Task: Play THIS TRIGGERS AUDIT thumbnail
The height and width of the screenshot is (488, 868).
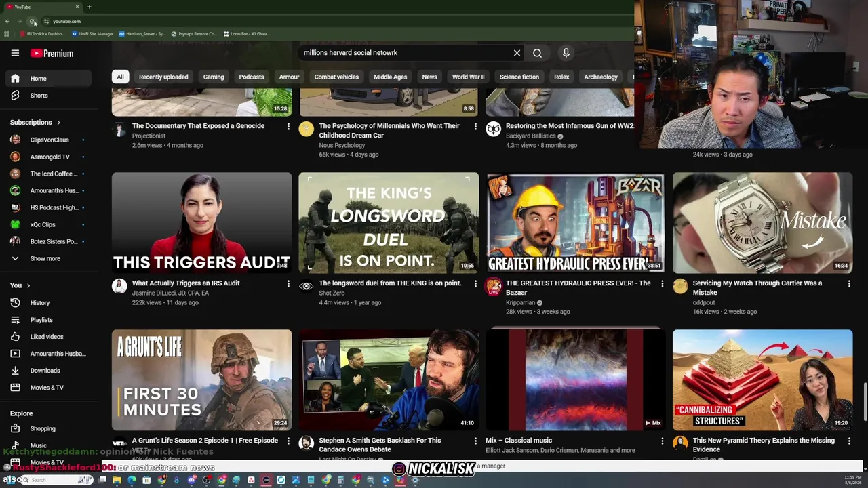Action: click(x=202, y=223)
